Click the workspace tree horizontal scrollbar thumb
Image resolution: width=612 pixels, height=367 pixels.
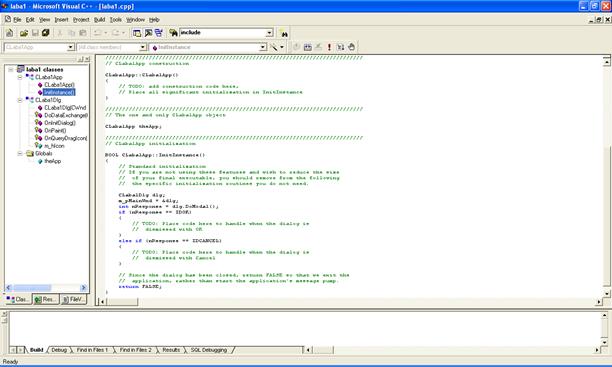[x=32, y=288]
